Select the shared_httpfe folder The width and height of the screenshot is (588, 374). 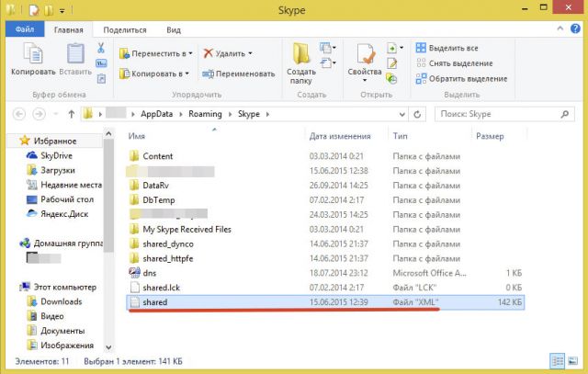point(161,258)
